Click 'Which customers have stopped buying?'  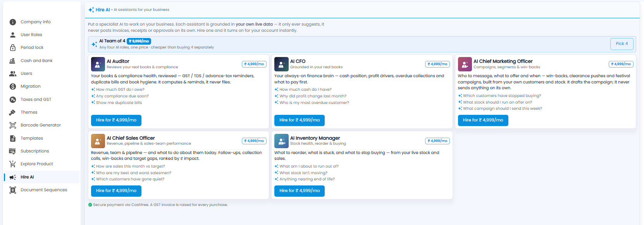[502, 96]
